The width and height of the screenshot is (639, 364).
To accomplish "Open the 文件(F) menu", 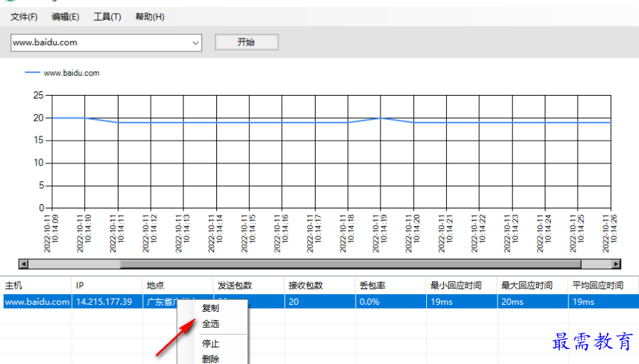I will tap(24, 16).
